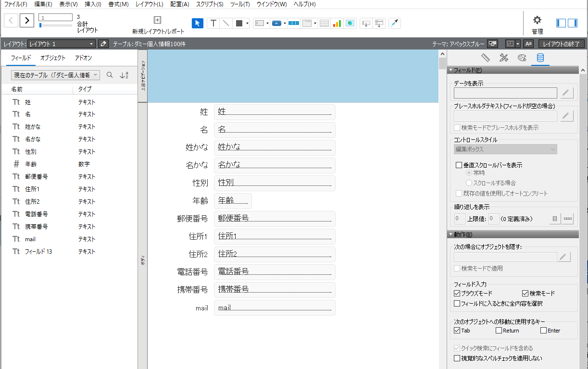
Task: Open the tab control tool dropdown arrow
Action: [315, 23]
